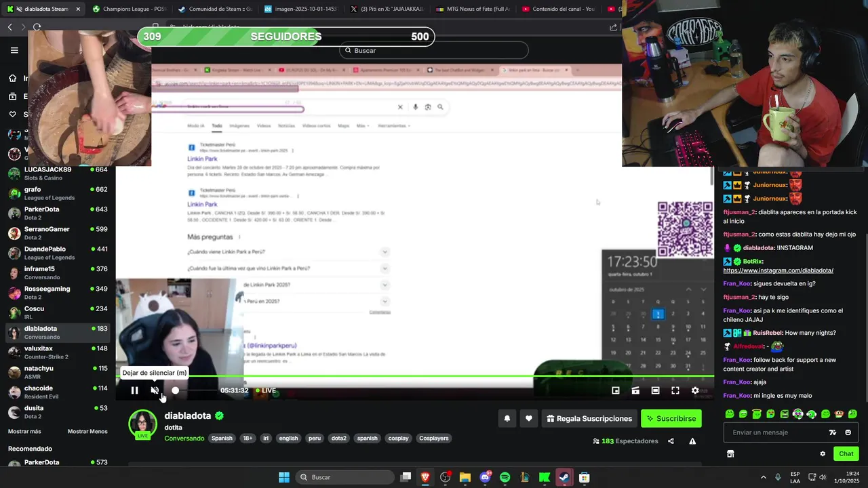Image resolution: width=868 pixels, height=488 pixels.
Task: Insert the last quick emote in chat bar
Action: 852,414
